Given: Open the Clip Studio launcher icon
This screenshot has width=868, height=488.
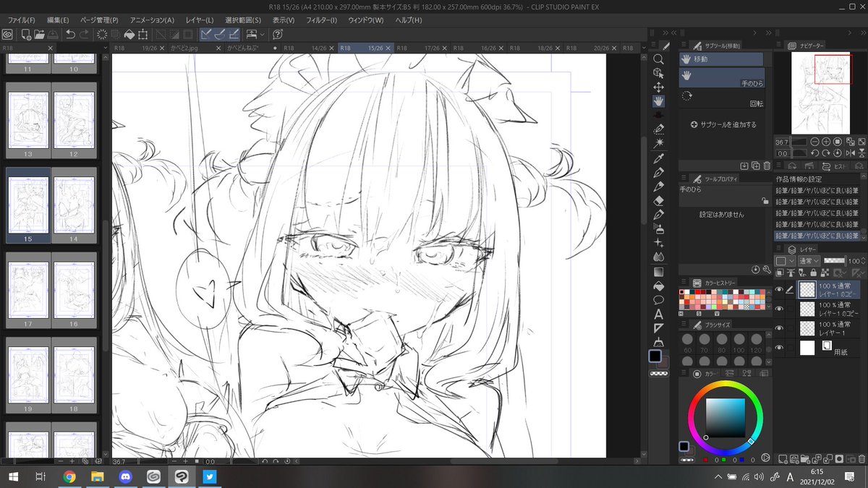Looking at the screenshot, I should [x=7, y=34].
